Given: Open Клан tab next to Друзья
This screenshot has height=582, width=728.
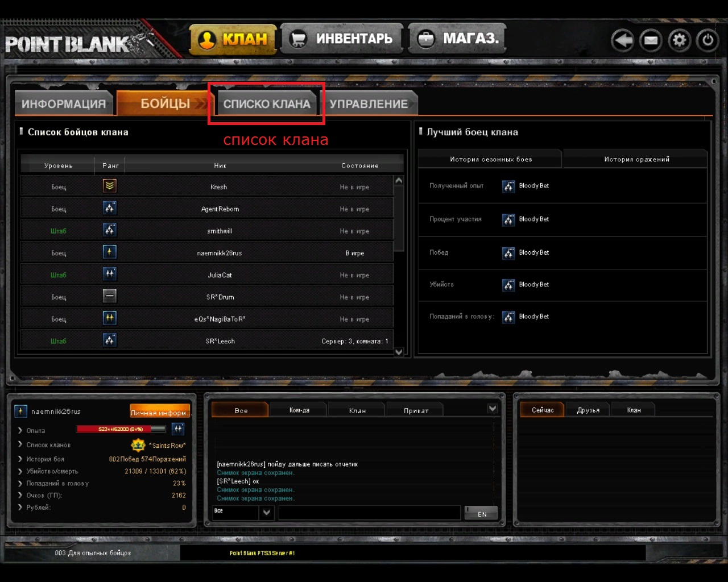Looking at the screenshot, I should tap(633, 410).
